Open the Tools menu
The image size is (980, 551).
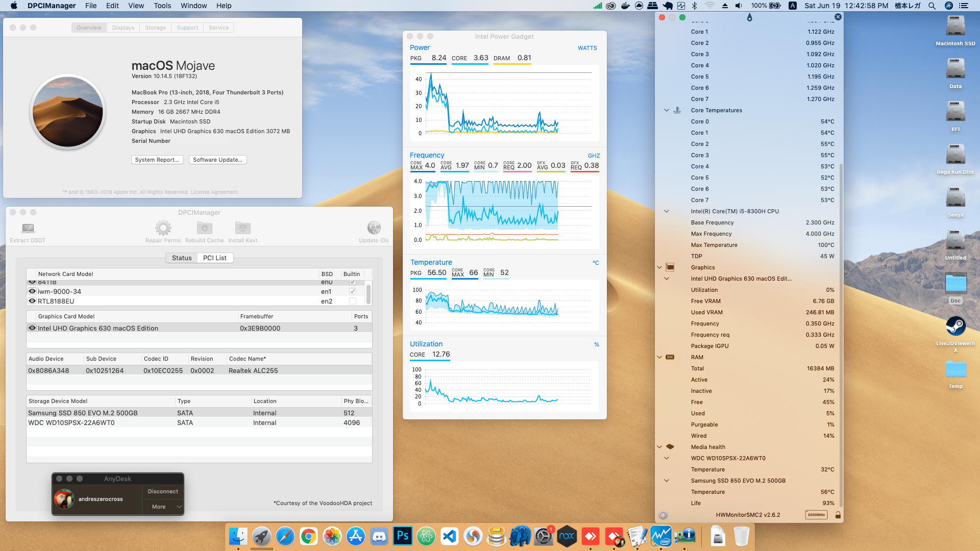pos(162,6)
